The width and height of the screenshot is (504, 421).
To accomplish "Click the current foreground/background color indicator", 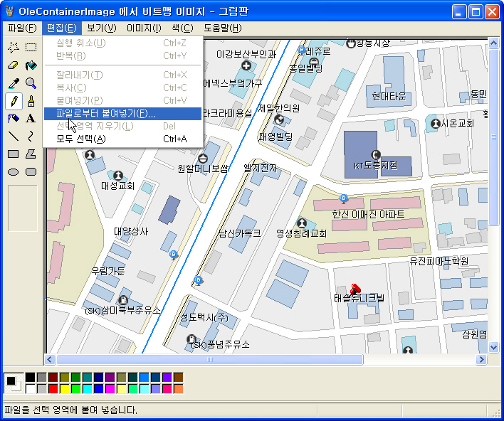I will pyautogui.click(x=14, y=383).
